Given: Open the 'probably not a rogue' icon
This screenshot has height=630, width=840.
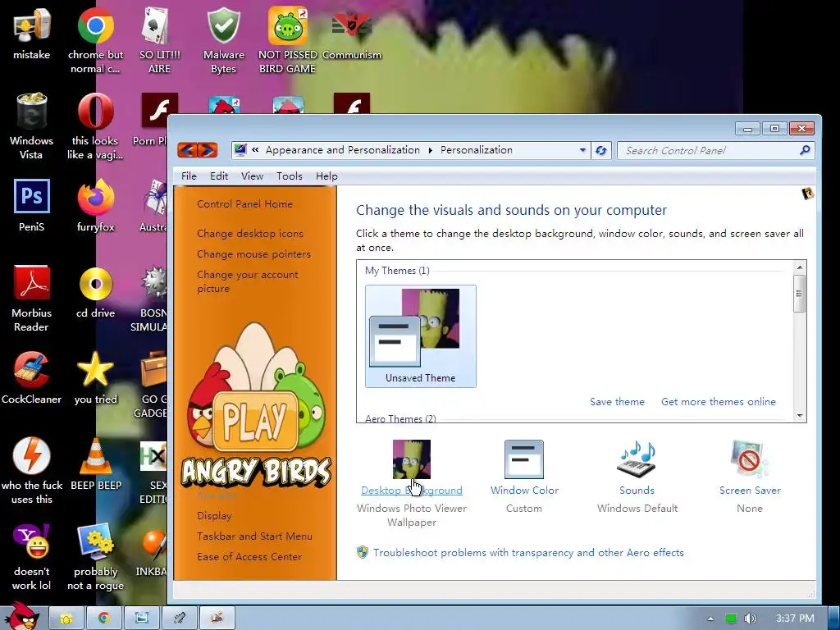Looking at the screenshot, I should tap(95, 541).
